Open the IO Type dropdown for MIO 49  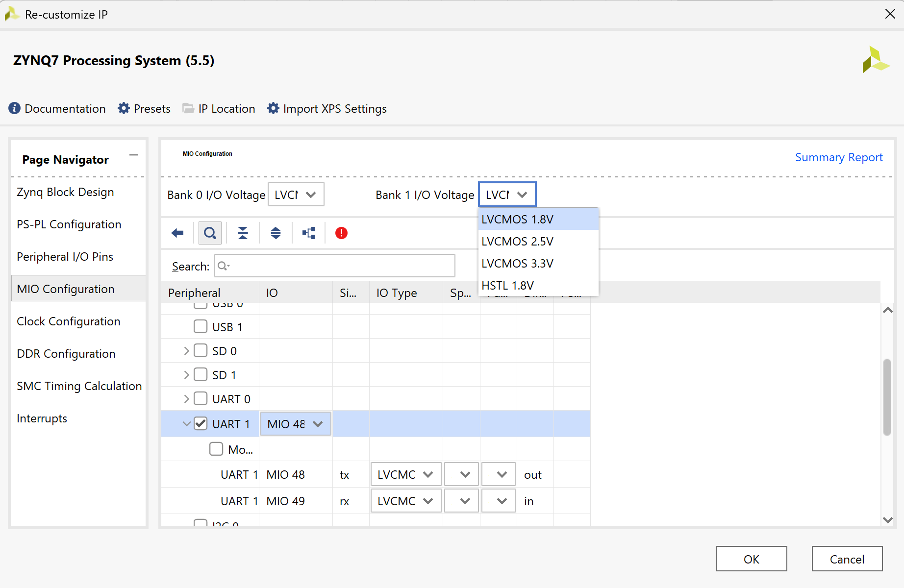point(406,501)
